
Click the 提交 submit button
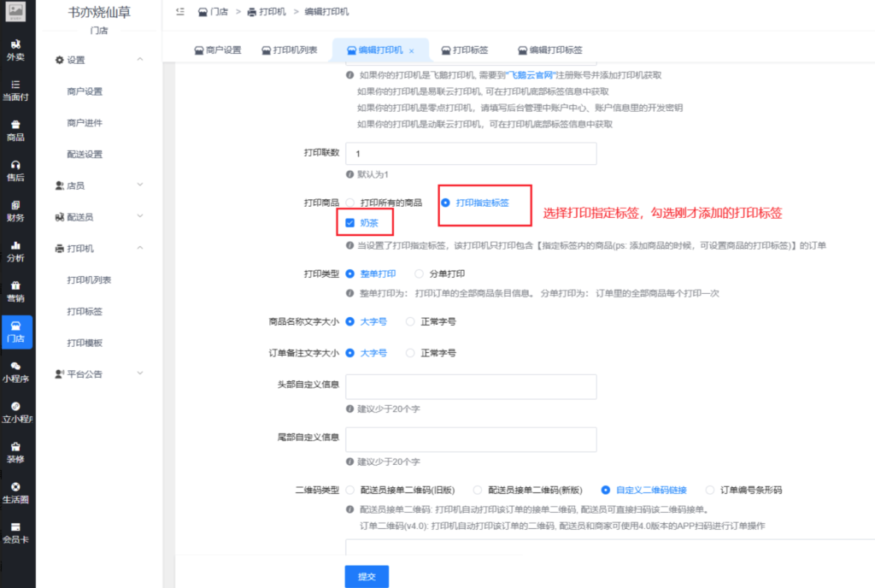click(367, 577)
